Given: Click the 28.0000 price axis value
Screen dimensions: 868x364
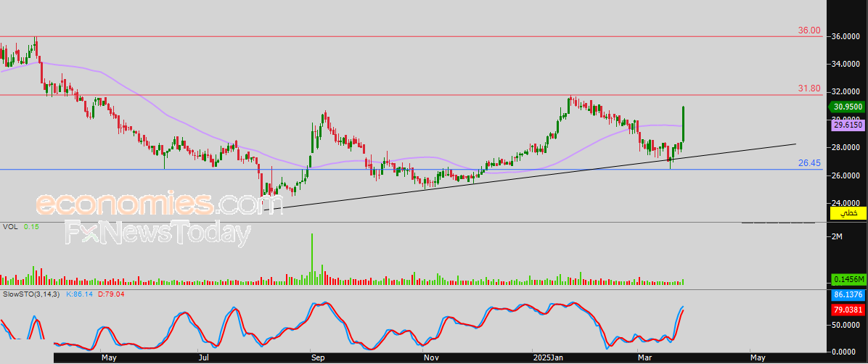Looking at the screenshot, I should (847, 148).
